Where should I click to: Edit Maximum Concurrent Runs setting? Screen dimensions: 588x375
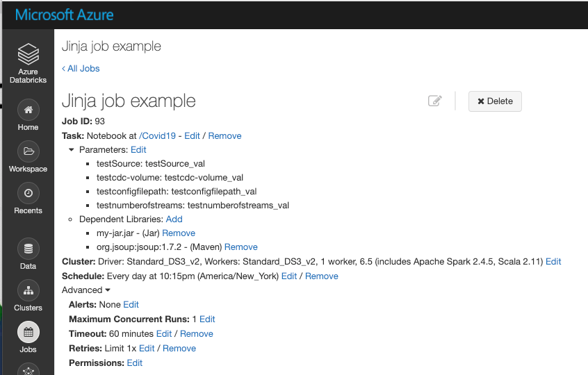[207, 319]
